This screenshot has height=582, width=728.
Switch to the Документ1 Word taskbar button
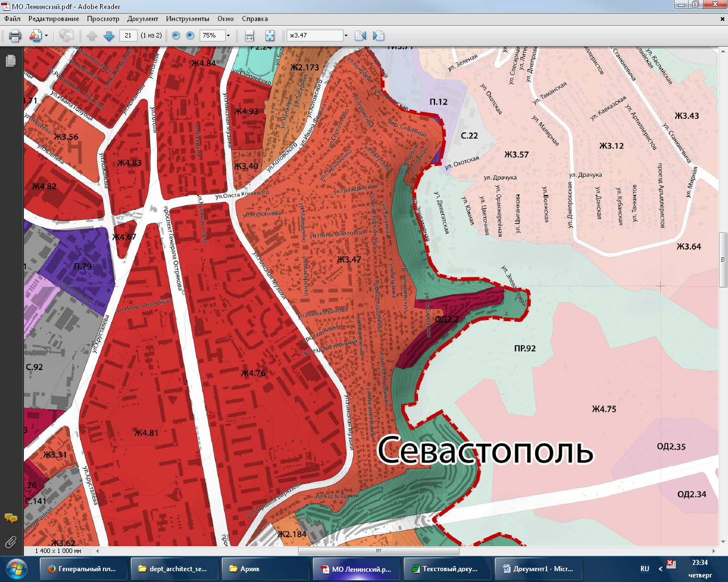point(539,569)
